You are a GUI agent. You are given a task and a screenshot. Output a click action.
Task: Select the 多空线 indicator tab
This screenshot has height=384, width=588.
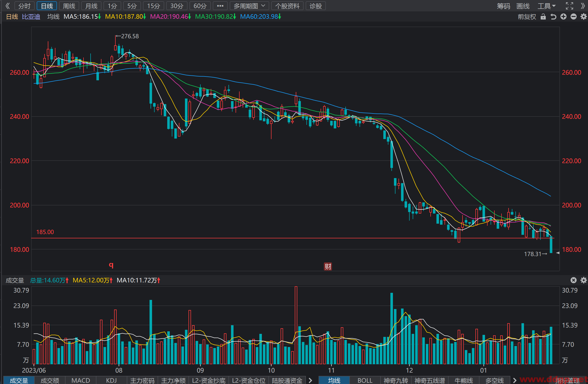[x=495, y=380]
